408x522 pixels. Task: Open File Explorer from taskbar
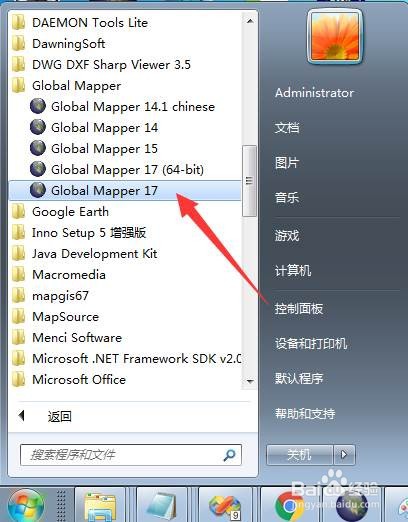[100, 505]
